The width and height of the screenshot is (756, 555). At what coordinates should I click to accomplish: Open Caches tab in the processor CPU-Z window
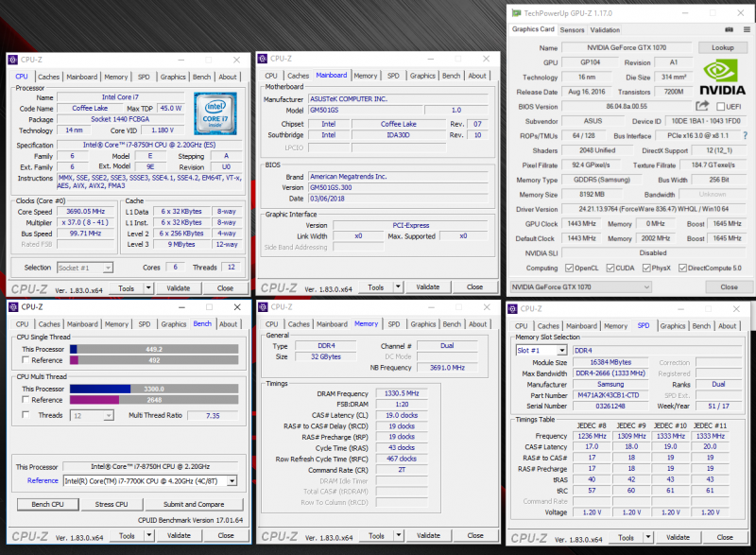coord(49,77)
